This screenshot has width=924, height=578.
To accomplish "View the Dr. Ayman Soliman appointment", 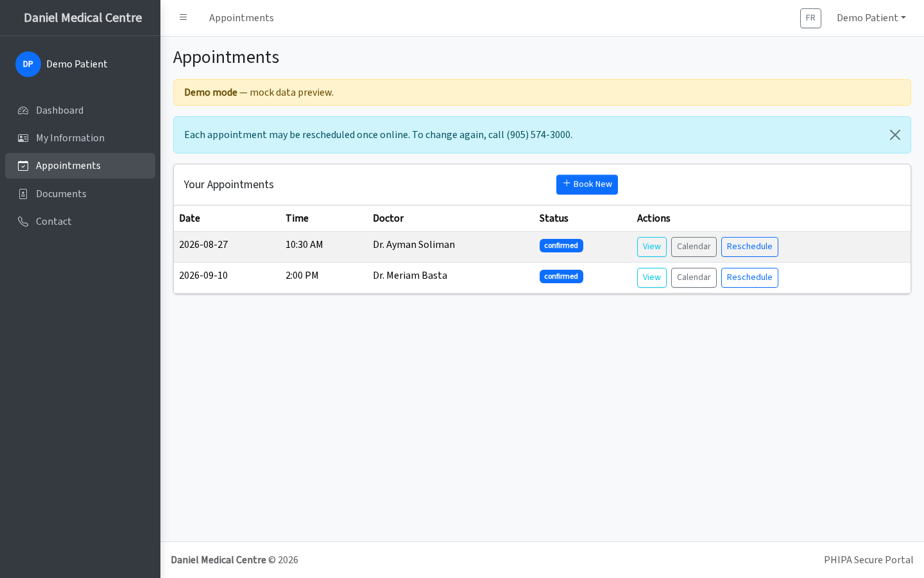I will 652,247.
